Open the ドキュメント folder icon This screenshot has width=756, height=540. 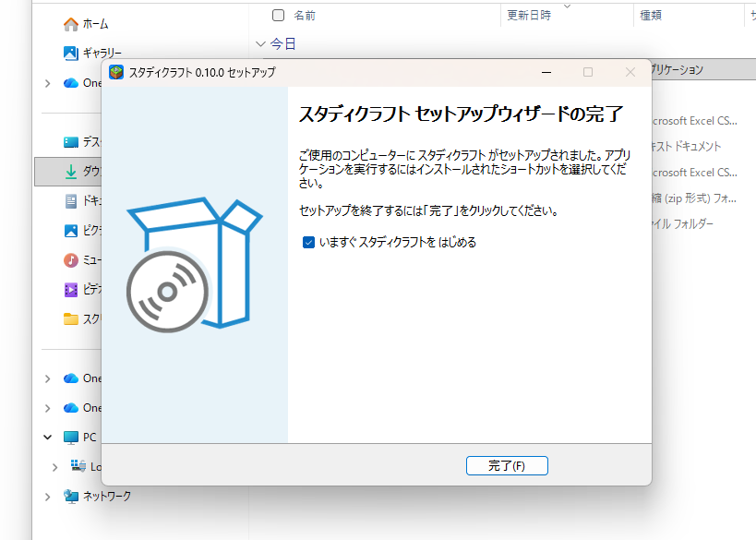coord(71,201)
